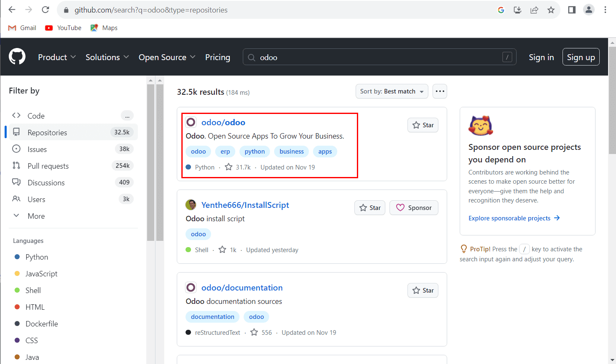Star the Yenthe666/InstallScript repository

370,208
